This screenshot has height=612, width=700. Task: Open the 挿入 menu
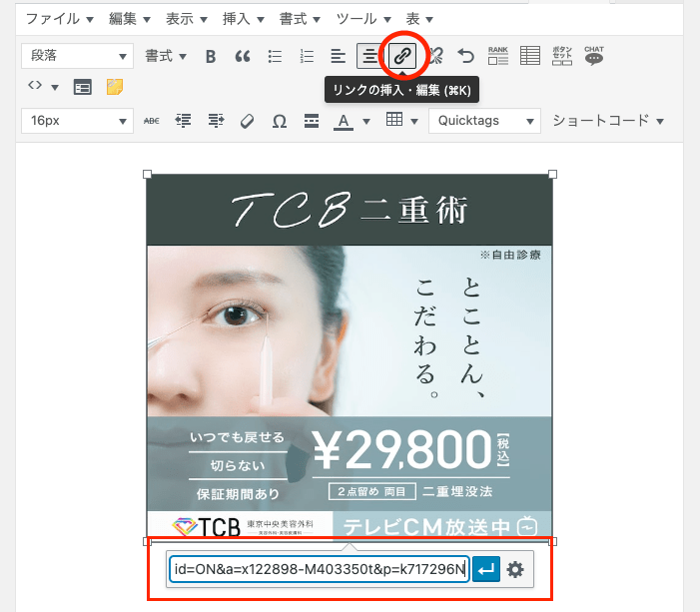243,19
